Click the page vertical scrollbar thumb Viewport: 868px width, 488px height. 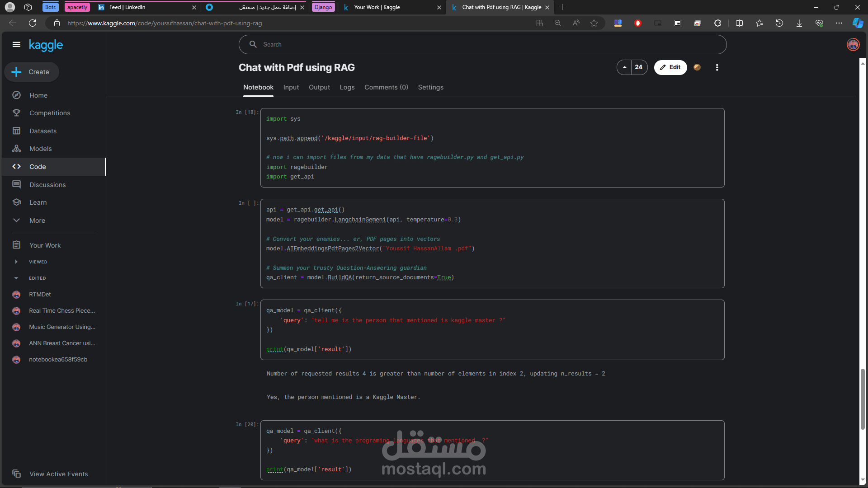pos(863,399)
